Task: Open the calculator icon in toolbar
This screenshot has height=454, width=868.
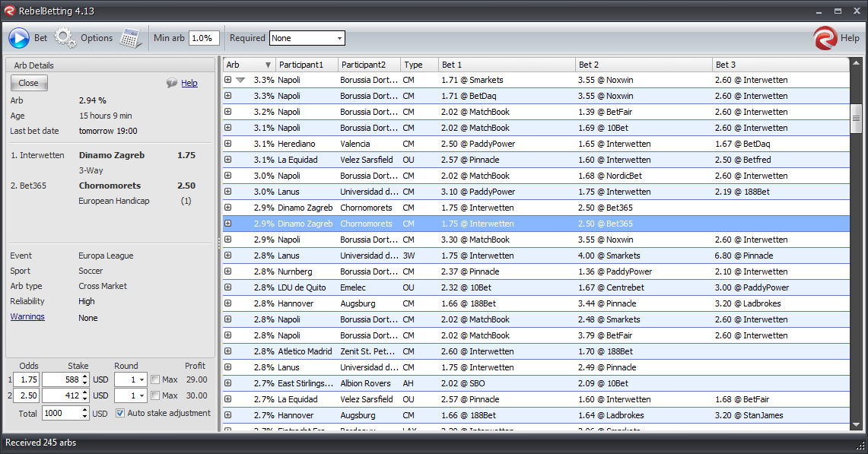Action: click(131, 38)
